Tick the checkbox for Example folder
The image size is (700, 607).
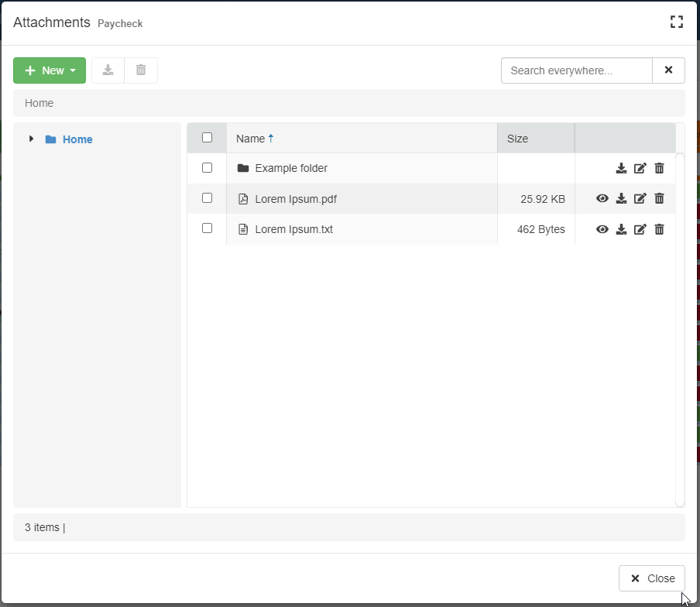(207, 167)
